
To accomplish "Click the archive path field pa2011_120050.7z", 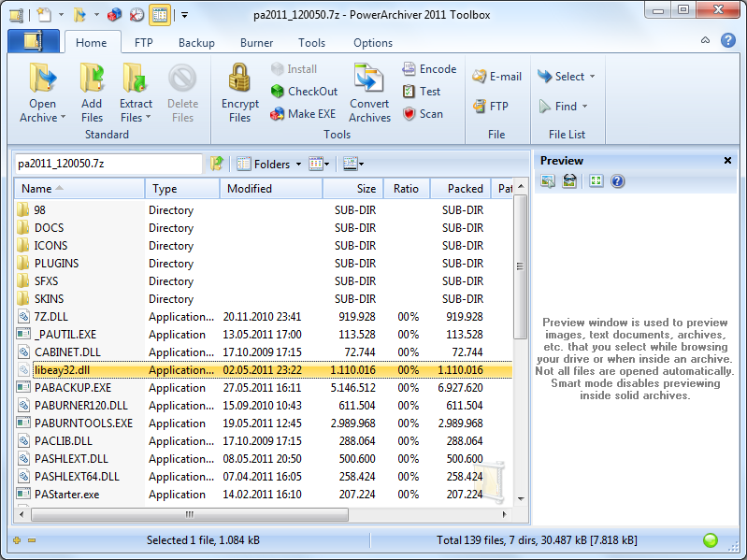I will (x=108, y=164).
